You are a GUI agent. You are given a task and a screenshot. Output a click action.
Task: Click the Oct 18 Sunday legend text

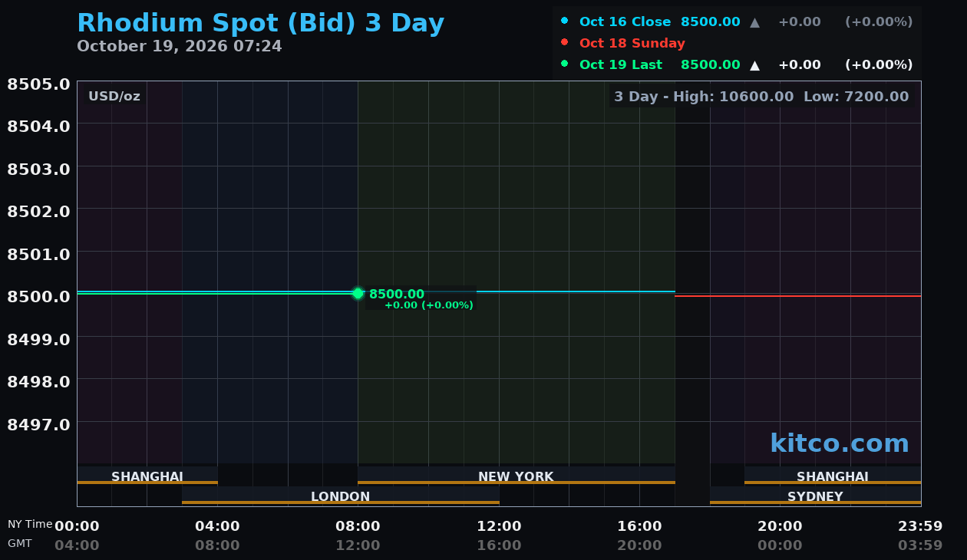tap(632, 44)
